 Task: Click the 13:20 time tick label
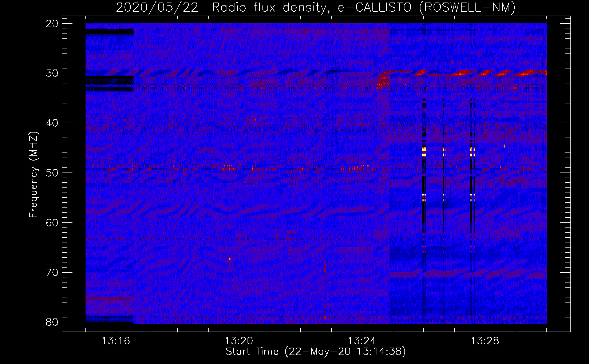[239, 341]
